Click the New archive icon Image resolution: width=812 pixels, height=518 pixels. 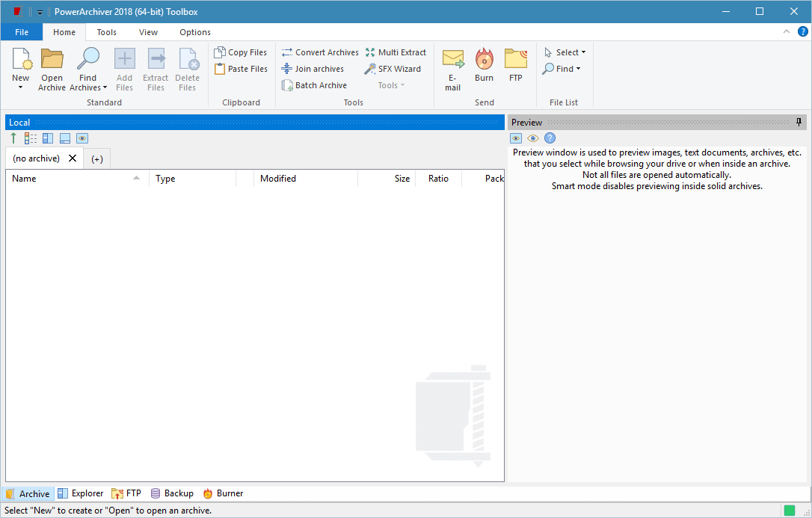[22, 58]
